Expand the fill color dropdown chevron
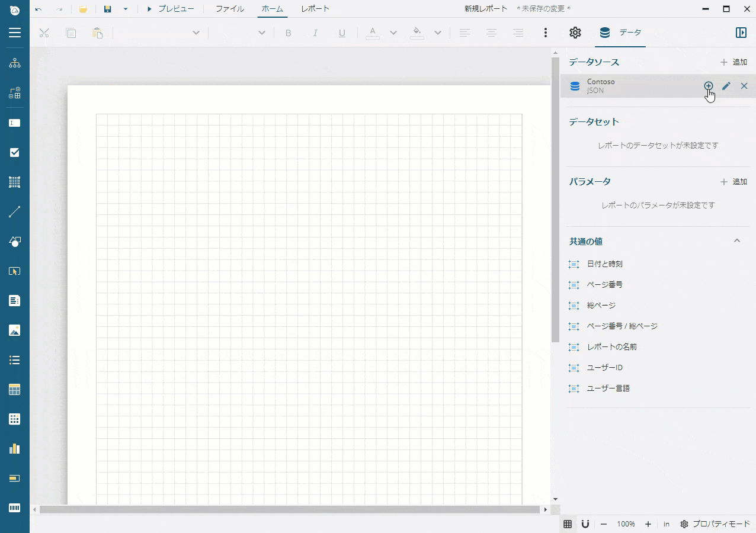756x533 pixels. click(x=438, y=33)
